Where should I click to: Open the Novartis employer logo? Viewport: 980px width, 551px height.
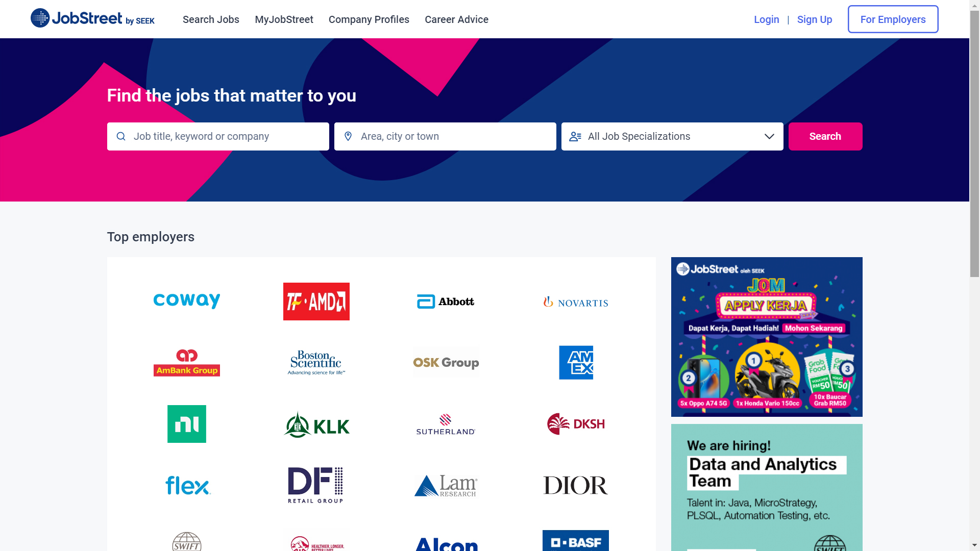[576, 302]
